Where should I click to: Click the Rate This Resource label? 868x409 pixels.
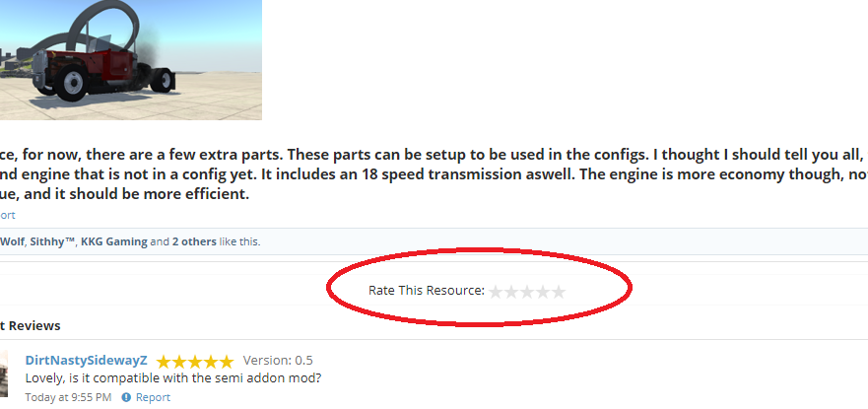pyautogui.click(x=427, y=290)
